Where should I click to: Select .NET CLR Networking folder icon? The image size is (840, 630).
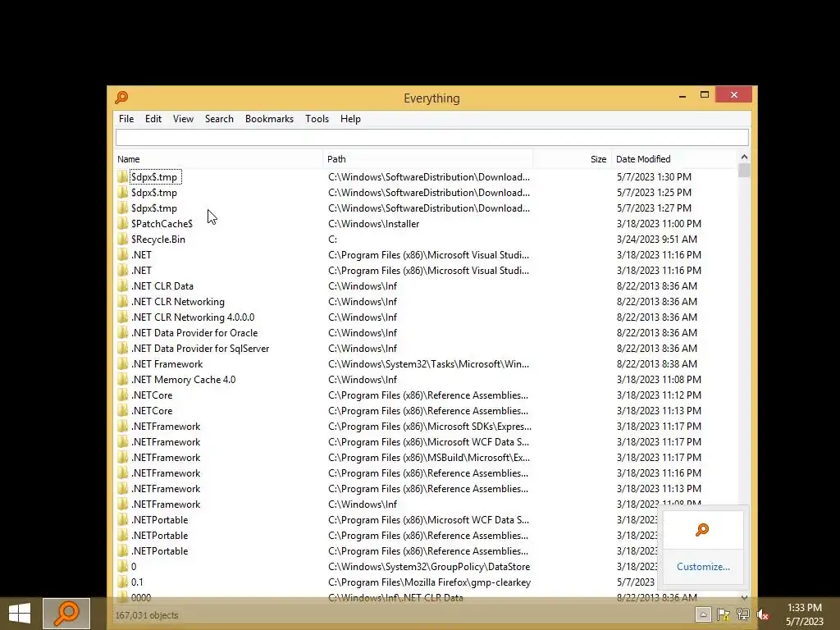pyautogui.click(x=123, y=301)
